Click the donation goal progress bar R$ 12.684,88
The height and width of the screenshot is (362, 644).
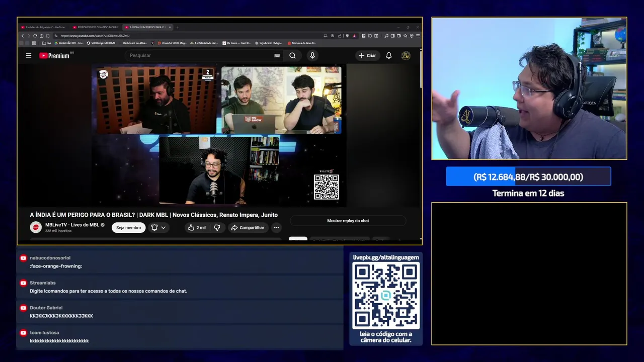pyautogui.click(x=528, y=177)
